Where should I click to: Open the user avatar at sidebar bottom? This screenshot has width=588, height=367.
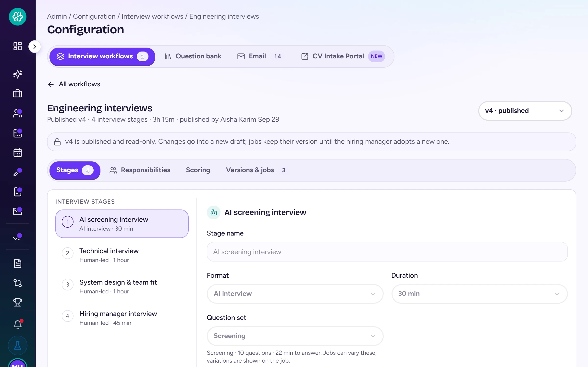(18, 363)
